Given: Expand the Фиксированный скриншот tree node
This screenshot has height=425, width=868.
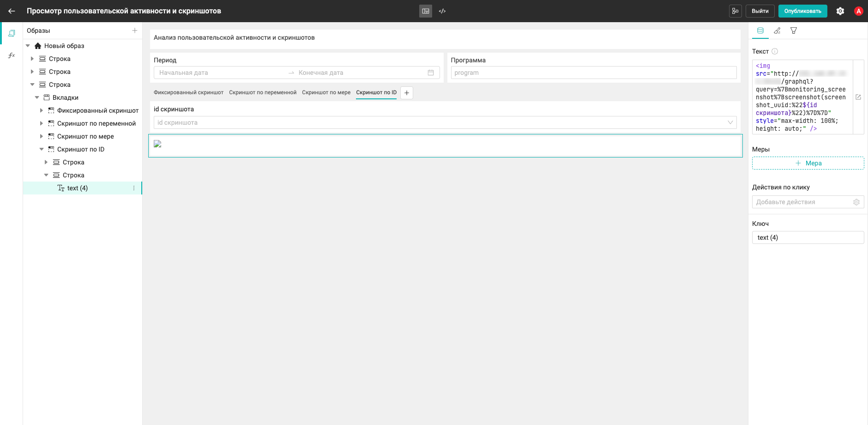Looking at the screenshot, I should click(x=42, y=110).
